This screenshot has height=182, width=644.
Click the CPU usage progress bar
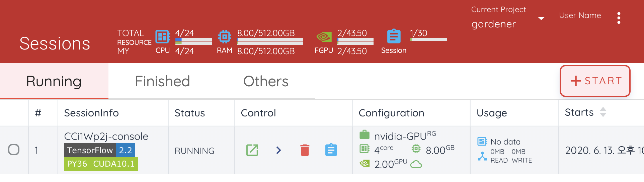(194, 41)
